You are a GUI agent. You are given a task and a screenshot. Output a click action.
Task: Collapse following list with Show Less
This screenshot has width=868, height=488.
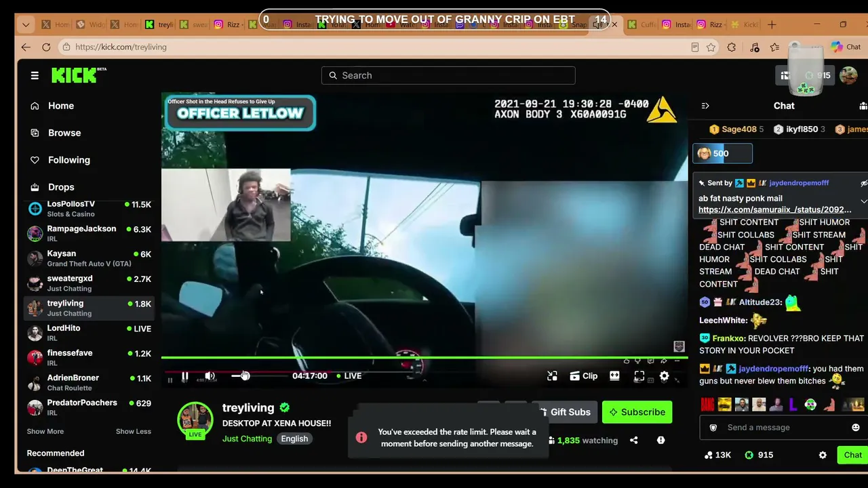click(133, 431)
